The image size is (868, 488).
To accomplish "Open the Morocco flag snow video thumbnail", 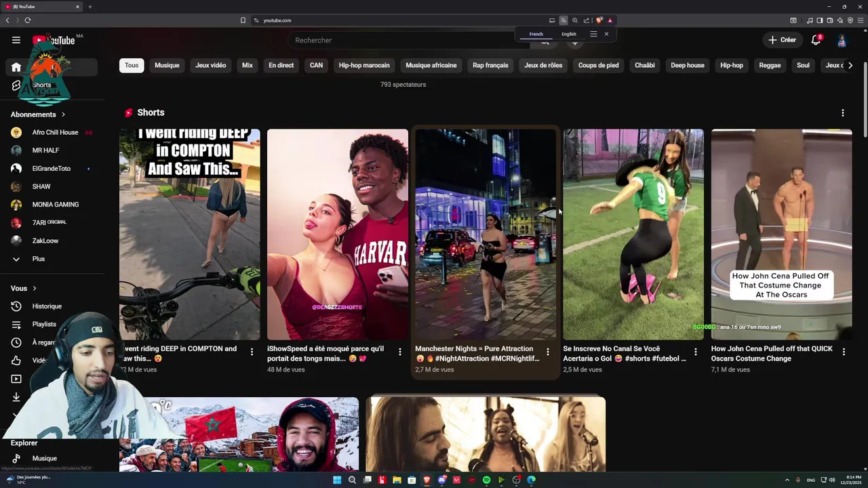I will [x=239, y=434].
